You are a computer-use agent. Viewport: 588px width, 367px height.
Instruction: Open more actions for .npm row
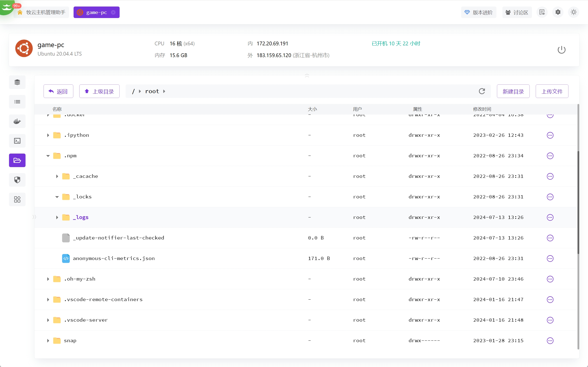coord(550,156)
